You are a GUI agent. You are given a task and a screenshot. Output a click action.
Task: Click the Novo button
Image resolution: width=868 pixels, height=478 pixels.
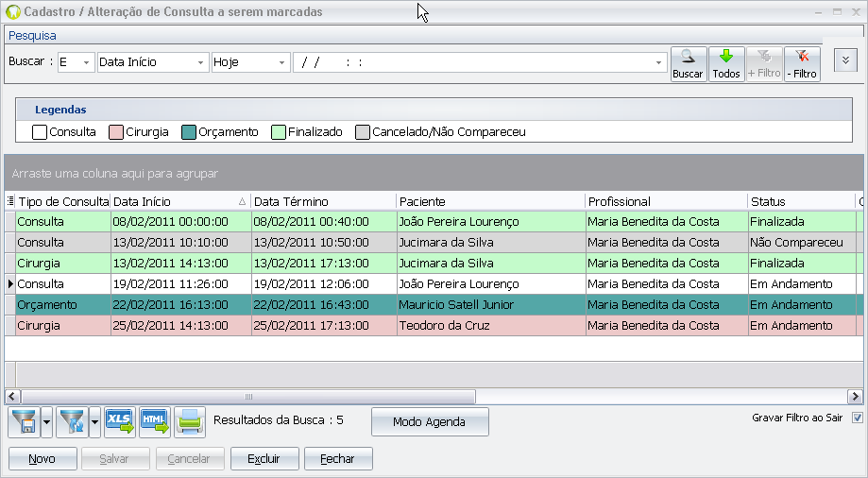pyautogui.click(x=43, y=458)
